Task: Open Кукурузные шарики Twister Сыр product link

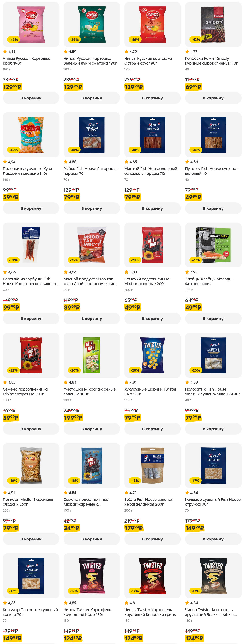Action: (x=150, y=391)
